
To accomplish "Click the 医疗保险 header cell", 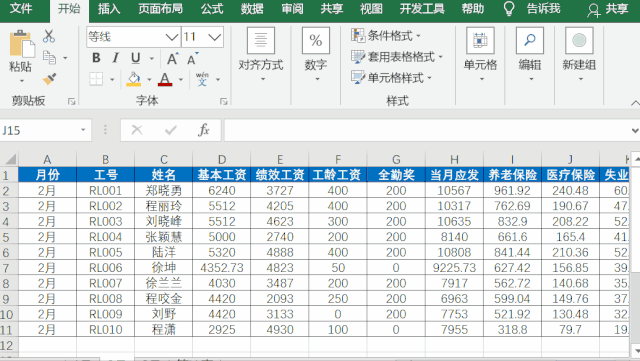I will 571,175.
